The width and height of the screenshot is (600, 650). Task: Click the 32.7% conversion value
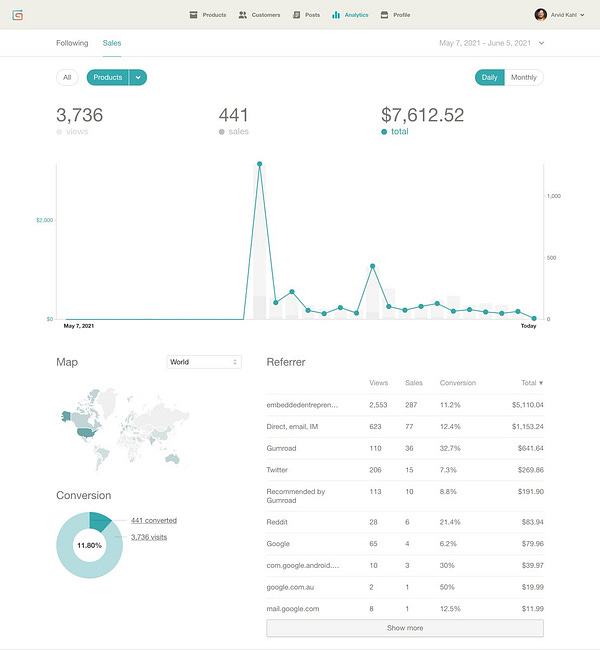pos(450,448)
